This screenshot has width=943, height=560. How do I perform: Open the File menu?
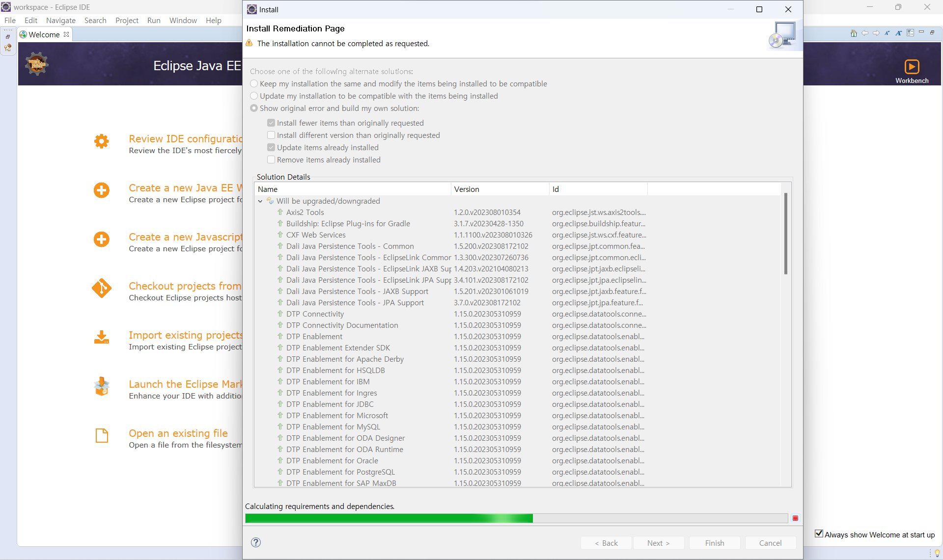10,20
